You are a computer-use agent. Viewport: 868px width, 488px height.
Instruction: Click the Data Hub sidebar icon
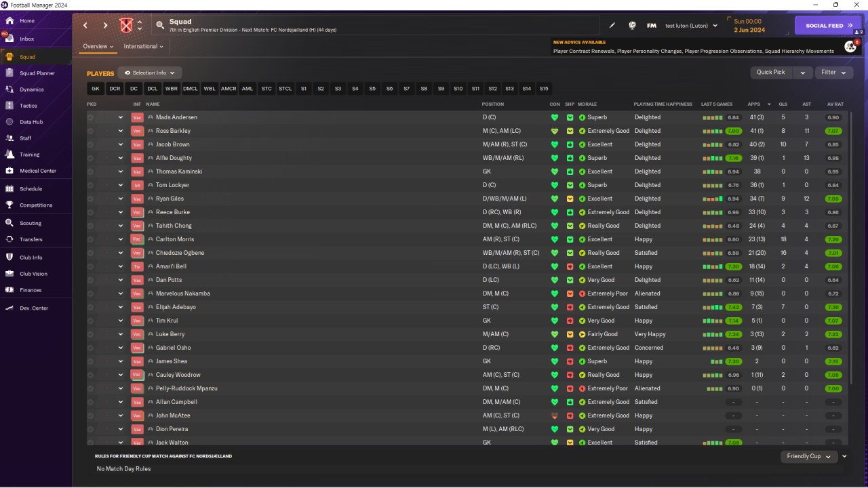(x=9, y=122)
